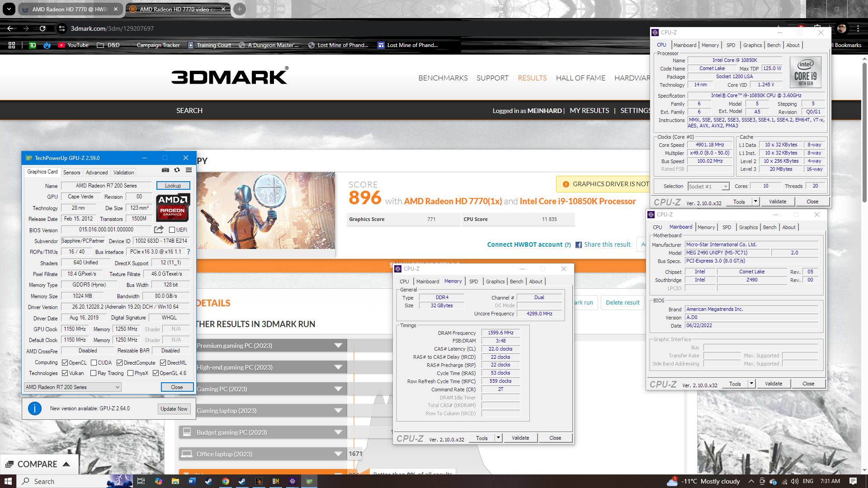Open the CPU-Z taskbar icon
The width and height of the screenshot is (868, 488).
click(x=292, y=481)
